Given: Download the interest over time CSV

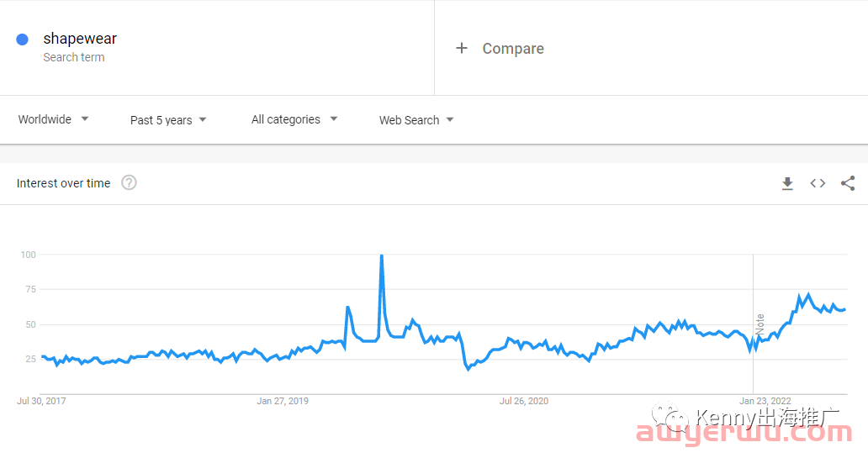Looking at the screenshot, I should [x=787, y=184].
